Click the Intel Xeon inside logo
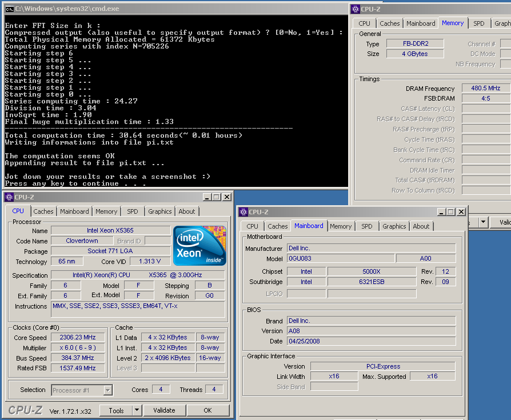 pos(199,246)
